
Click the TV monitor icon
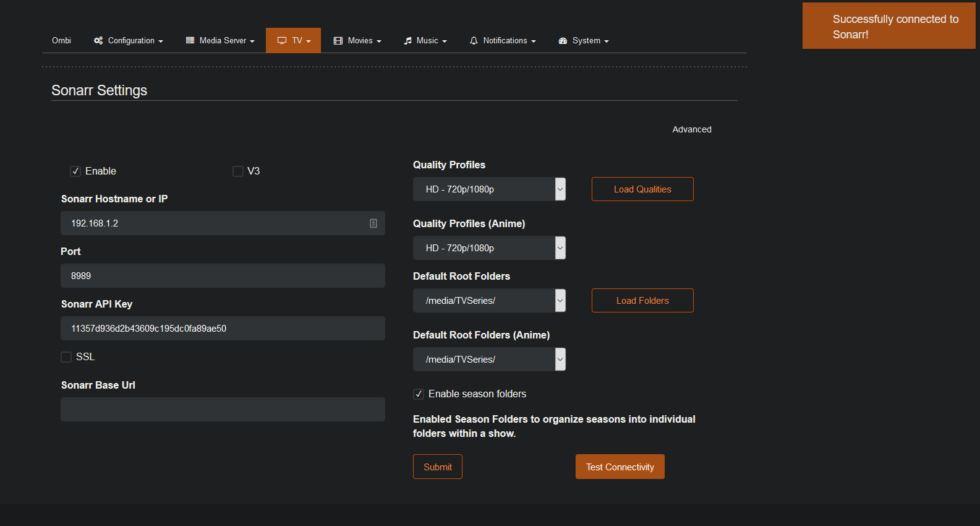(282, 41)
